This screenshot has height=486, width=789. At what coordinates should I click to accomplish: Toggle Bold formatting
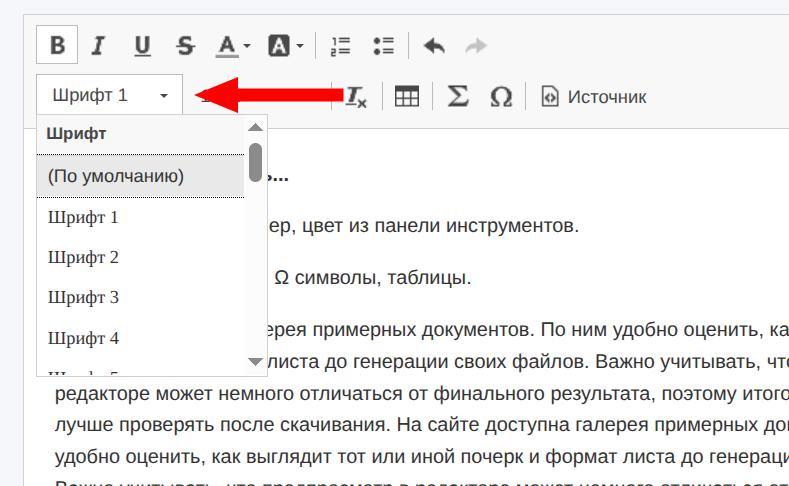[57, 45]
